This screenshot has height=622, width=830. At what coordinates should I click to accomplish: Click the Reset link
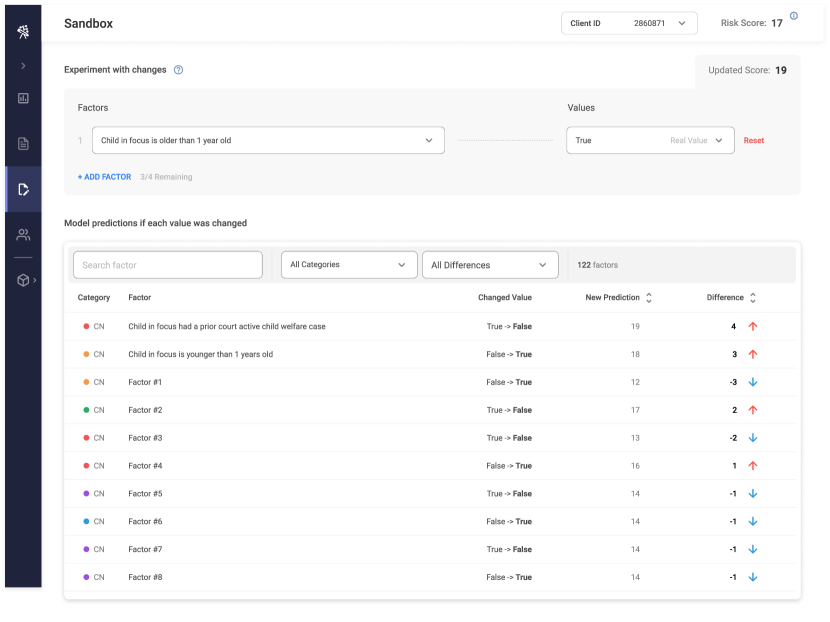pyautogui.click(x=753, y=141)
